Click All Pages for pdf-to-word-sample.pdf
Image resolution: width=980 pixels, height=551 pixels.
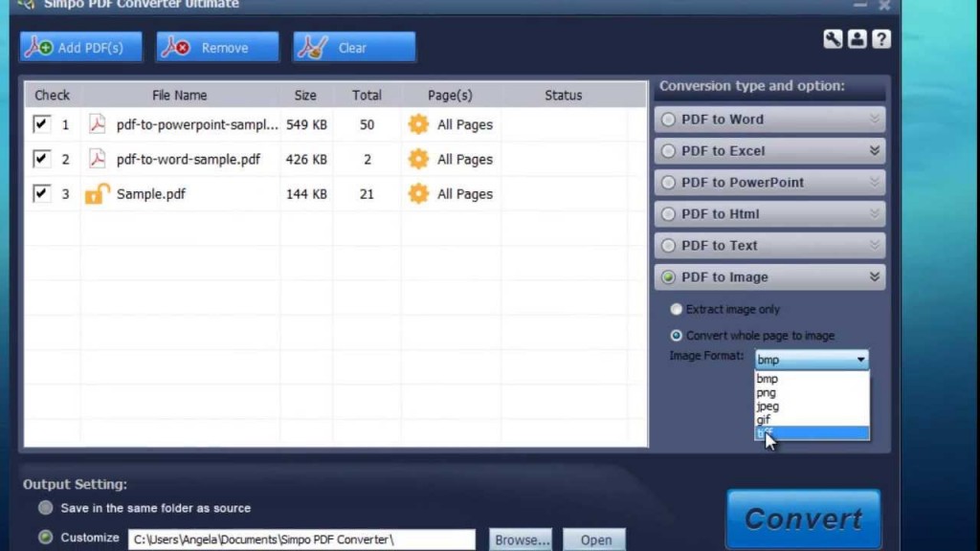(x=465, y=160)
